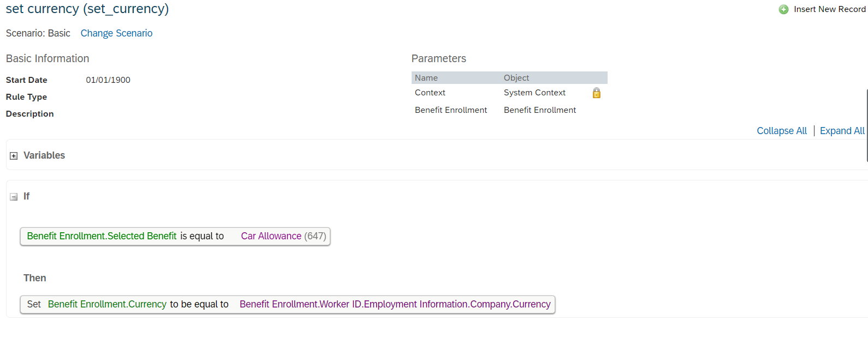868x338 pixels.
Task: Click the 'is equal to' operator text
Action: pos(202,236)
